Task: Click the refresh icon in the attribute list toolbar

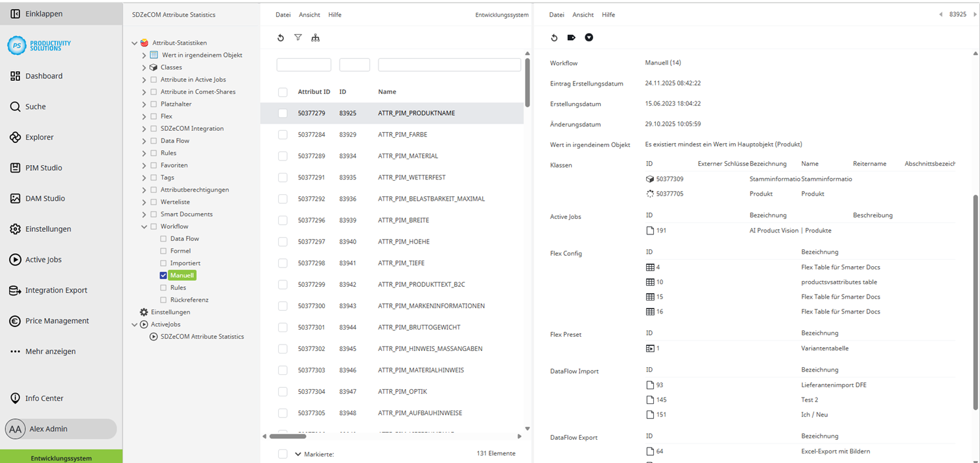Action: pos(281,38)
